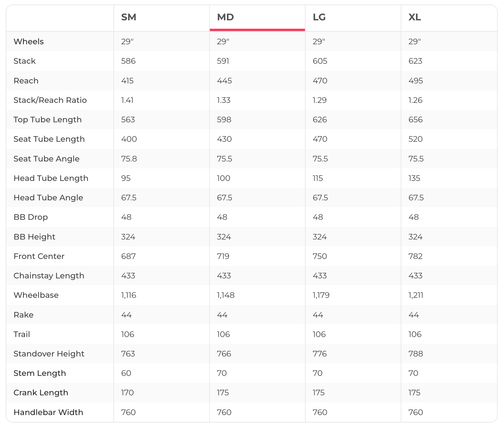The height and width of the screenshot is (430, 504).
Task: Select the XL Front Center value 782
Action: point(415,256)
